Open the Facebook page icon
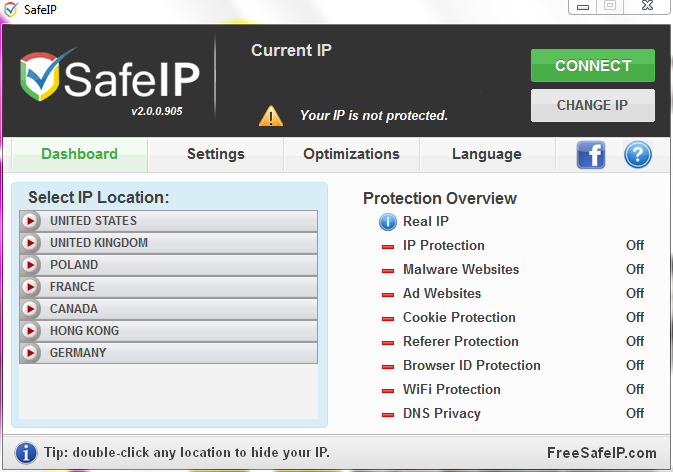The image size is (673, 472). point(591,154)
